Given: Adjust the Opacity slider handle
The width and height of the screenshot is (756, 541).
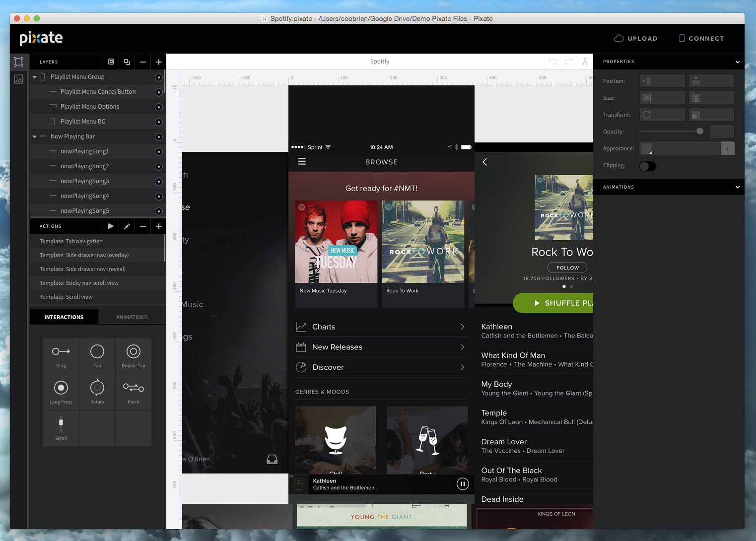Looking at the screenshot, I should coord(700,132).
